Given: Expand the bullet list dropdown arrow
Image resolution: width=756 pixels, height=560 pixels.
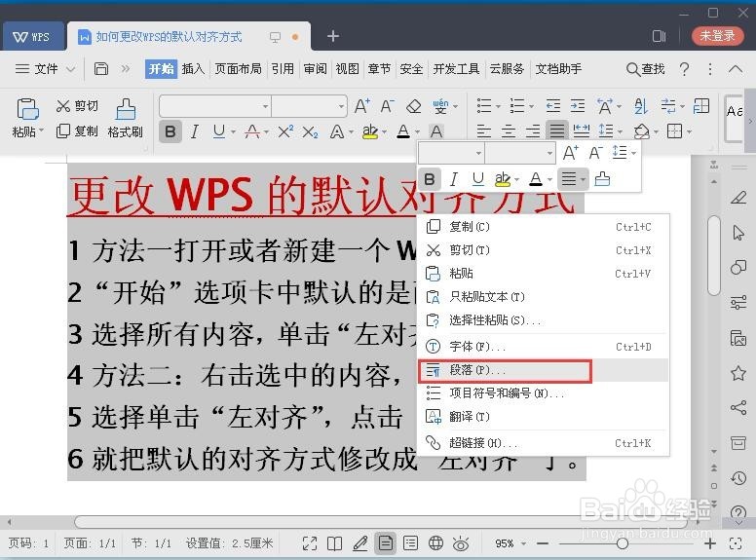Looking at the screenshot, I should tap(498, 106).
